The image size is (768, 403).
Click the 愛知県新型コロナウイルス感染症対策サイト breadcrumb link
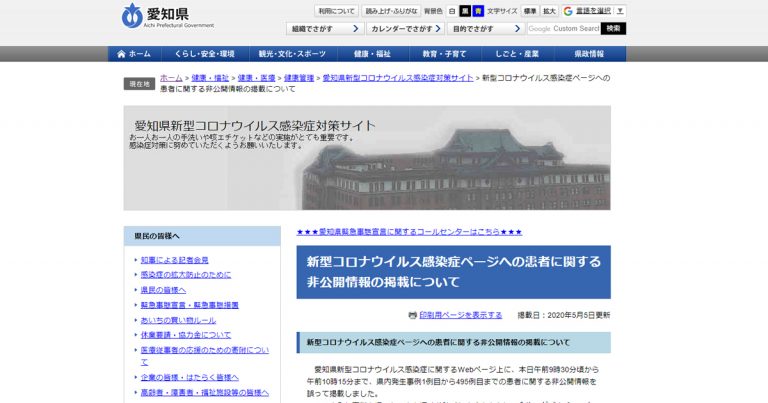click(398, 78)
